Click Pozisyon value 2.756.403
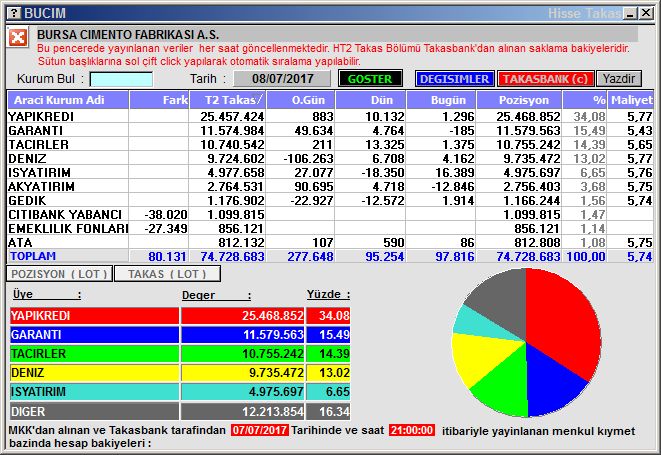Image resolution: width=661 pixels, height=455 pixels. point(532,186)
